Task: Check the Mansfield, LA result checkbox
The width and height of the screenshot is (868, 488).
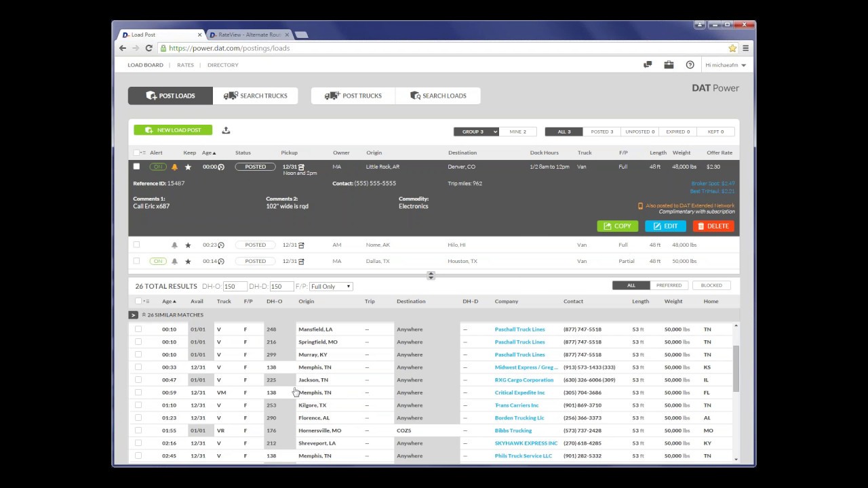Action: tap(138, 329)
